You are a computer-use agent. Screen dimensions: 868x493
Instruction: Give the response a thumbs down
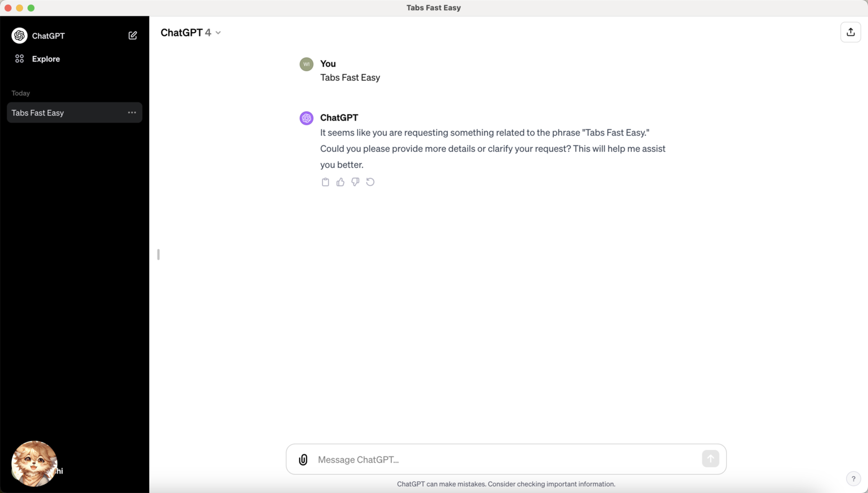(x=355, y=182)
